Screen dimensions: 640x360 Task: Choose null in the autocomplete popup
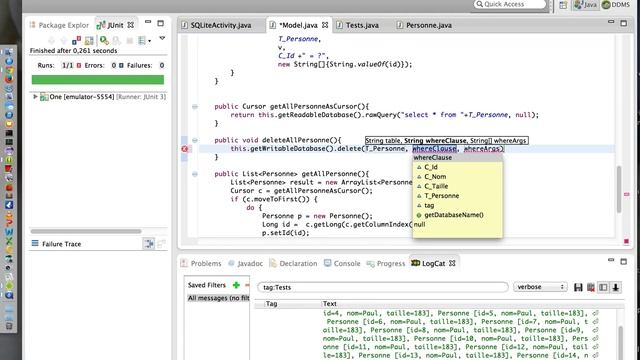click(x=458, y=224)
